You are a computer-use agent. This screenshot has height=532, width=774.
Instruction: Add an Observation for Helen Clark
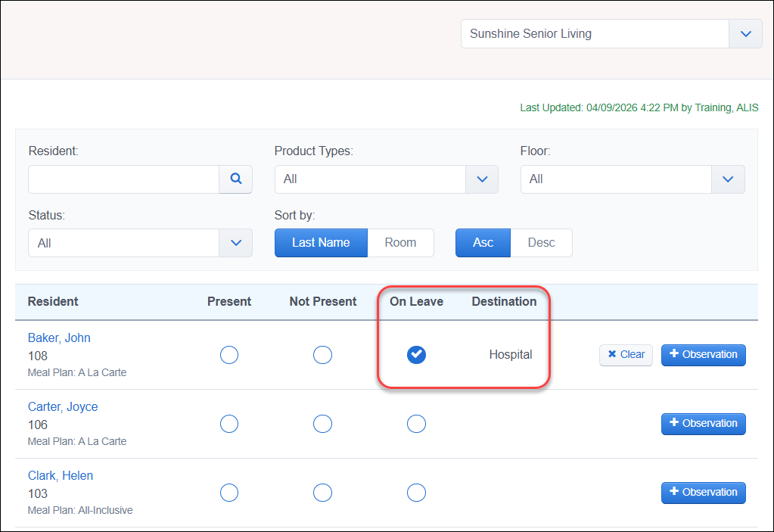click(704, 493)
